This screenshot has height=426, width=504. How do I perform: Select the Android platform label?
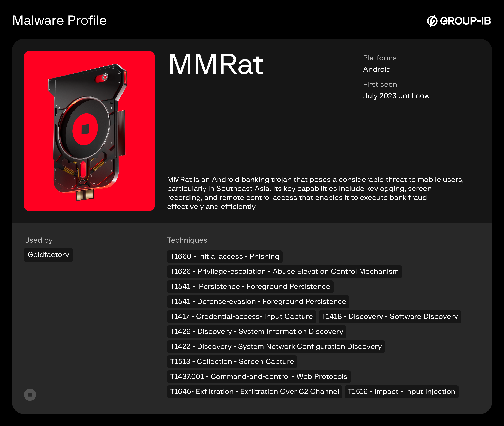tap(377, 69)
